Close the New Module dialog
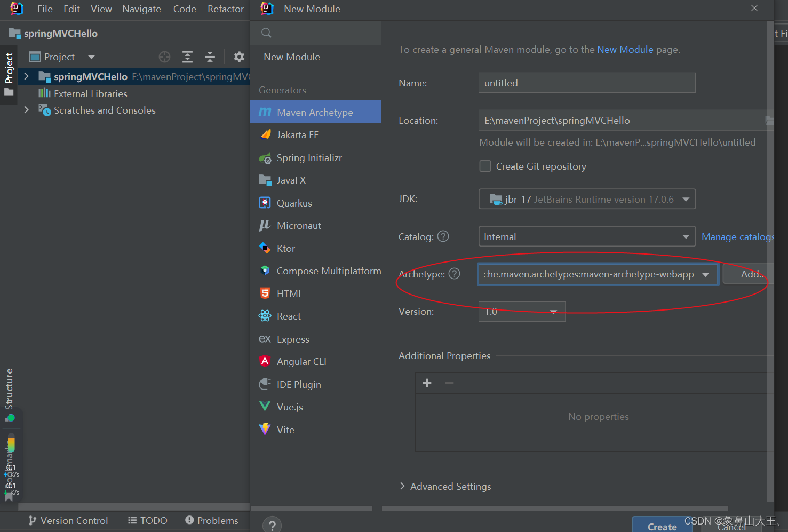 pyautogui.click(x=754, y=8)
